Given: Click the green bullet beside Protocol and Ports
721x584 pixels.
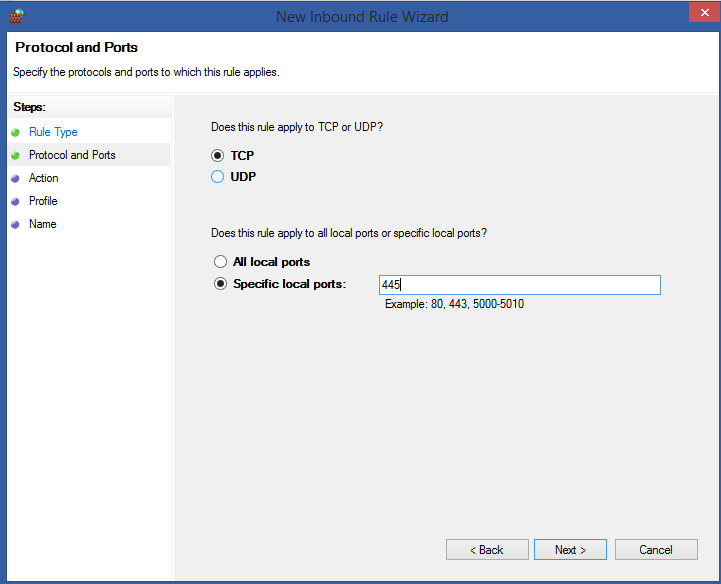Looking at the screenshot, I should tap(15, 155).
